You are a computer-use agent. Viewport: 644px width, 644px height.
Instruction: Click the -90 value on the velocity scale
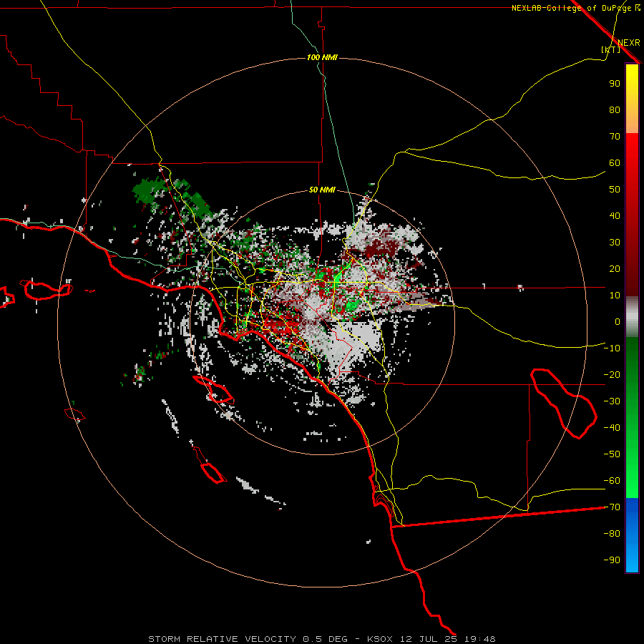coord(612,560)
